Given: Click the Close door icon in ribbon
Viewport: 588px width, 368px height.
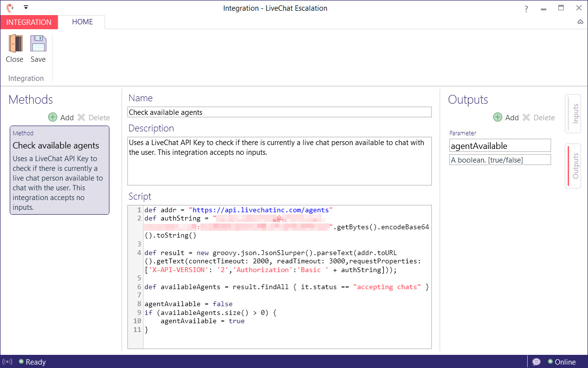Looking at the screenshot, I should click(15, 43).
